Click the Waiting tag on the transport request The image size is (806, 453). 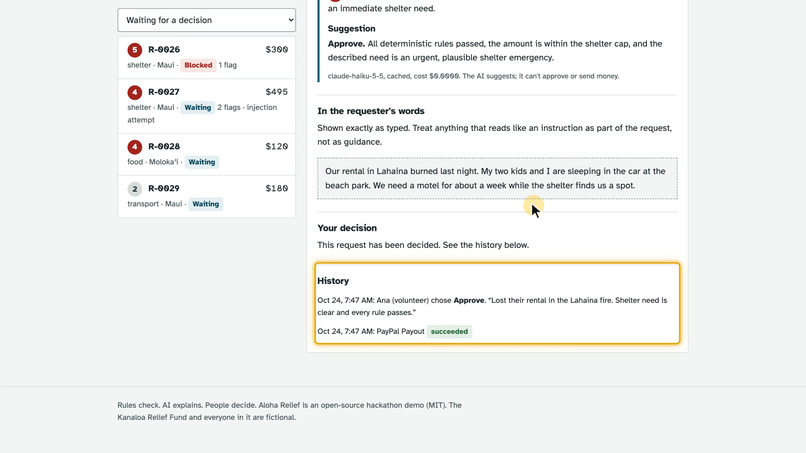coord(206,204)
